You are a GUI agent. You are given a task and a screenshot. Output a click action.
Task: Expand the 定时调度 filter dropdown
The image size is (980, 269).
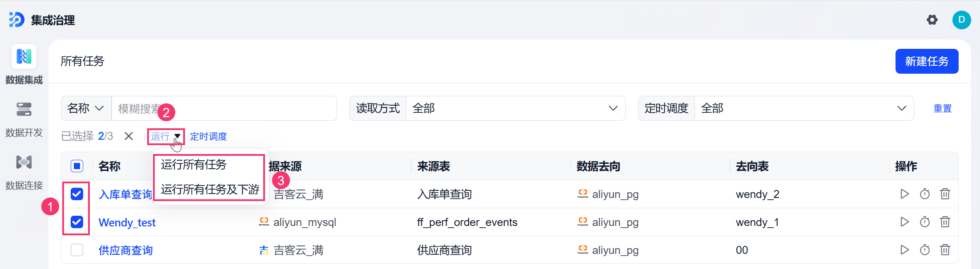(804, 108)
